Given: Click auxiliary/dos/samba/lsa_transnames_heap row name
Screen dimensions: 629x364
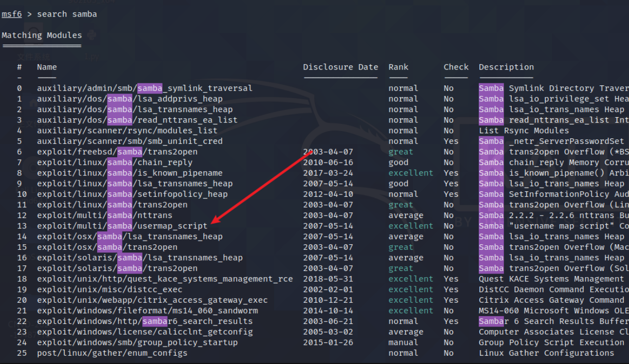Looking at the screenshot, I should coord(135,110).
